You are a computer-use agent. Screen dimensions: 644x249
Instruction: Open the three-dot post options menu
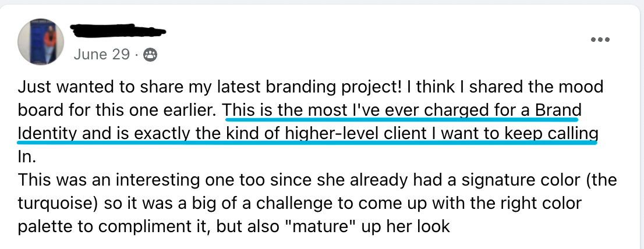point(600,40)
